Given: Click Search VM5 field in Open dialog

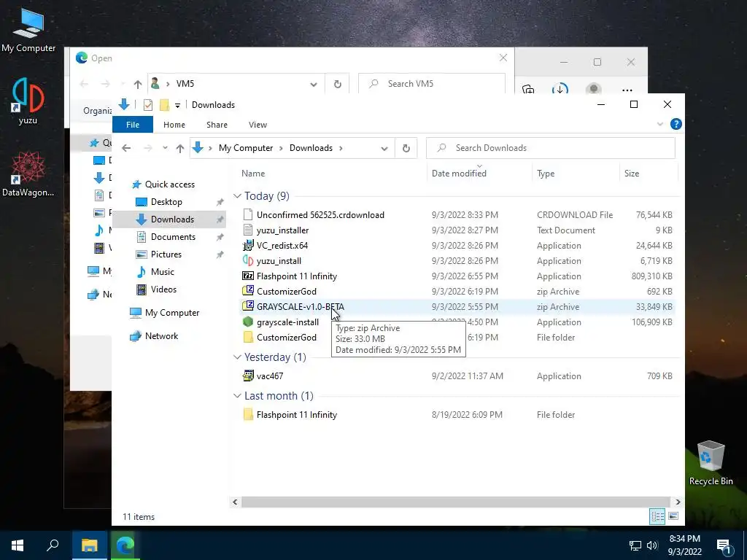Looking at the screenshot, I should click(431, 84).
